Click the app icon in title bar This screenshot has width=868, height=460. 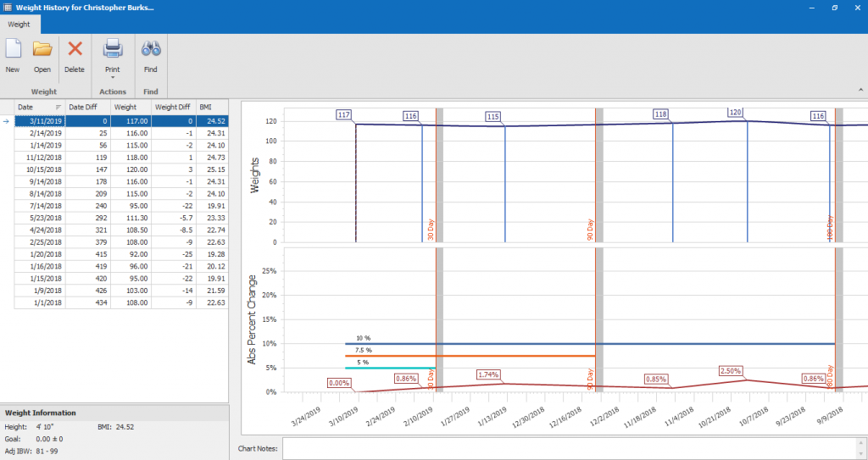8,8
